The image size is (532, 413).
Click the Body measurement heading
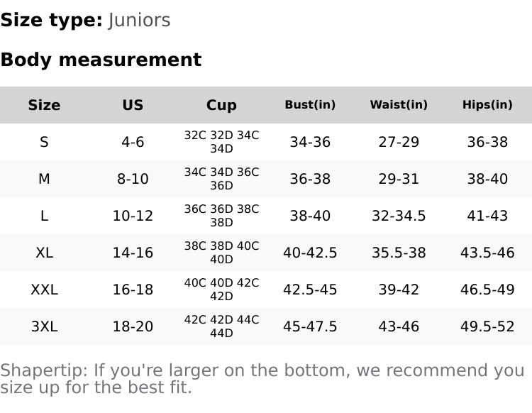click(101, 60)
